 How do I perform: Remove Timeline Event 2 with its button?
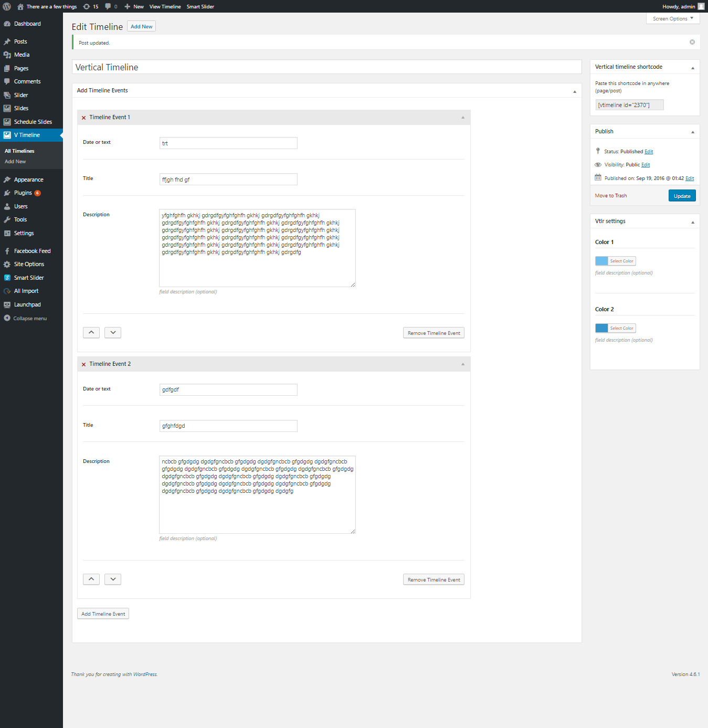point(434,579)
